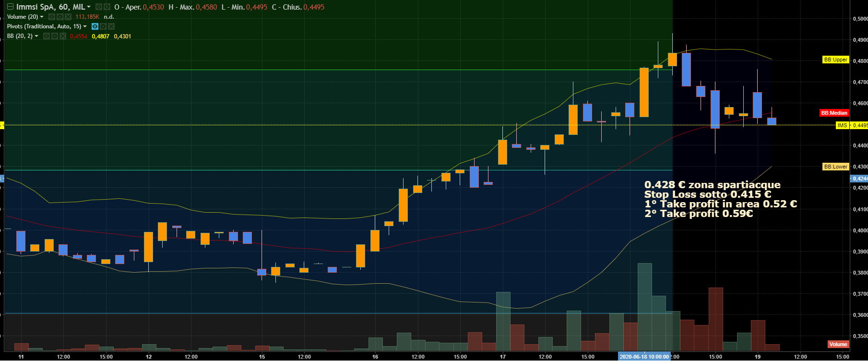Click the 2020-06-18 10:00:00 time axis marker
This screenshot has width=868, height=361.
643,357
